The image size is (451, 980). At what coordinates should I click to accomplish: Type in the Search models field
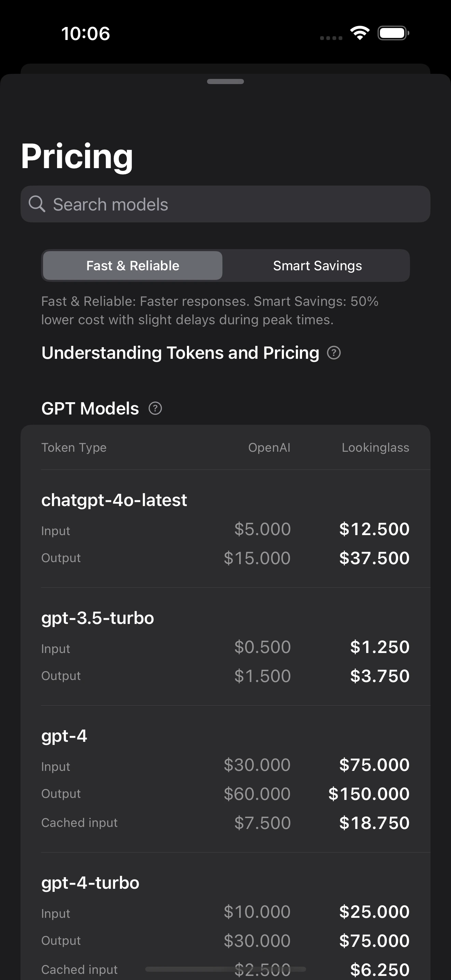(x=236, y=204)
